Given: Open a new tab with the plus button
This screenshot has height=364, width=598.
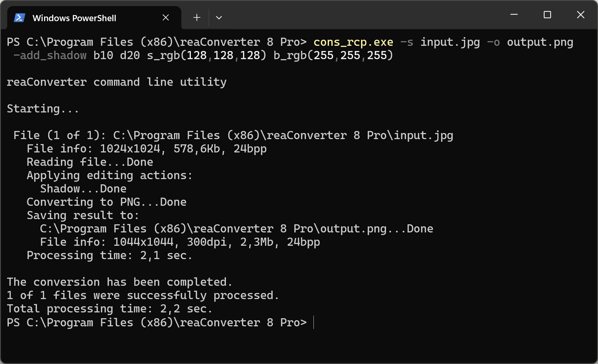Looking at the screenshot, I should pyautogui.click(x=197, y=18).
